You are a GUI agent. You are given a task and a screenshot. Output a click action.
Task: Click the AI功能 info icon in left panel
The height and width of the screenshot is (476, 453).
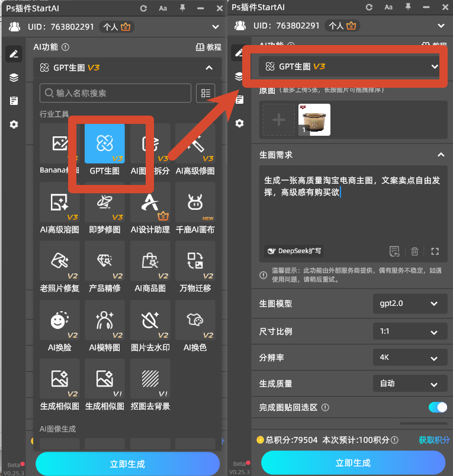[x=66, y=47]
